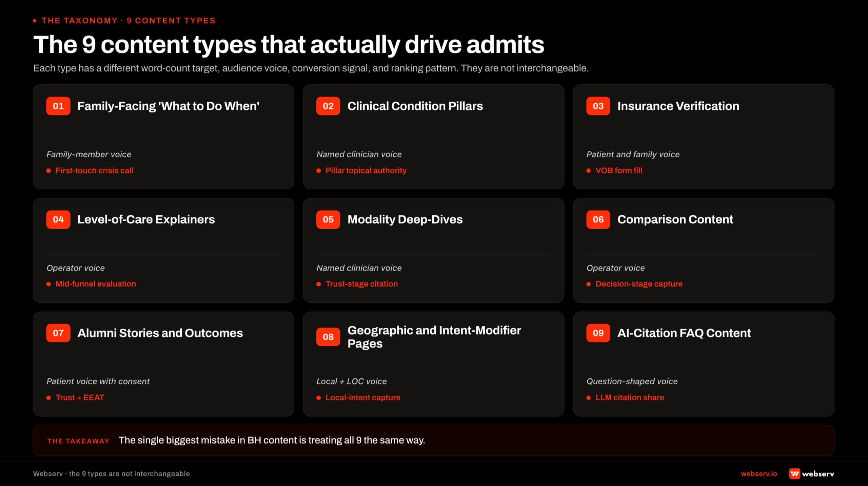
Task: Select 'AI-Citation FAQ Content' card title
Action: tap(684, 333)
